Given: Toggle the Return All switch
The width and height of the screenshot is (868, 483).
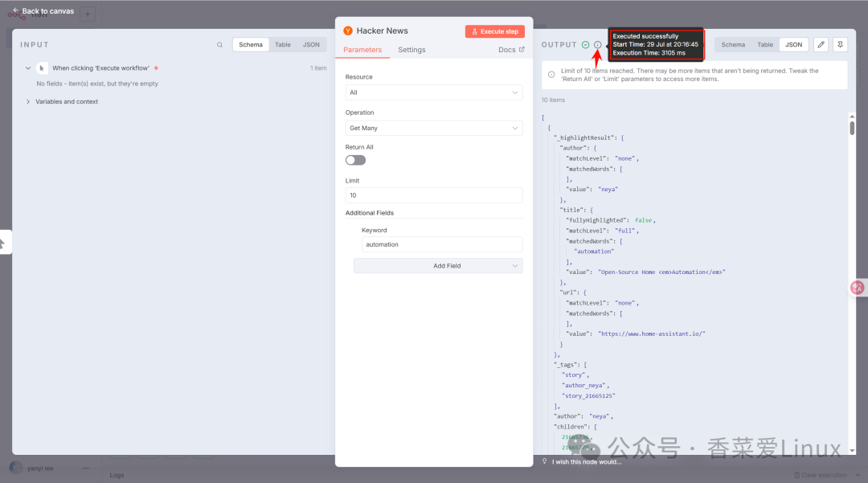Looking at the screenshot, I should [x=355, y=161].
